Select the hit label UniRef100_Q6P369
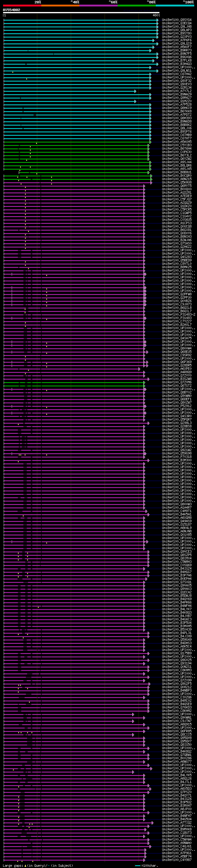 [177, 362]
